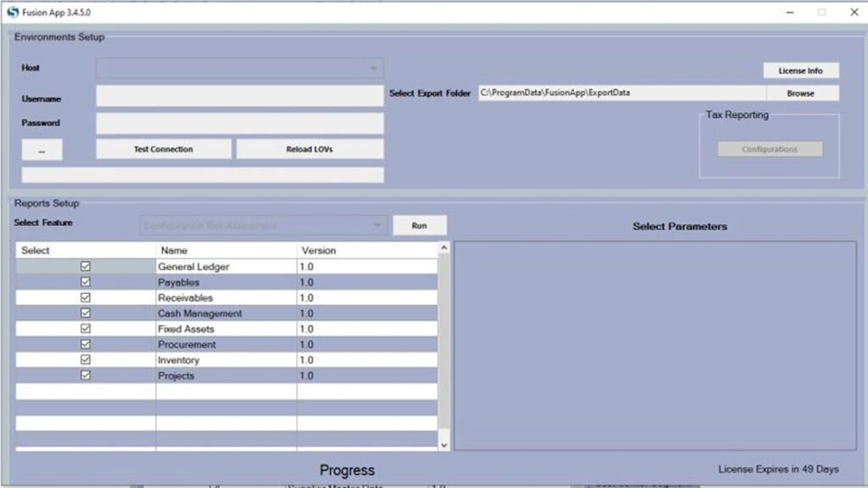Click the Run button

click(419, 226)
